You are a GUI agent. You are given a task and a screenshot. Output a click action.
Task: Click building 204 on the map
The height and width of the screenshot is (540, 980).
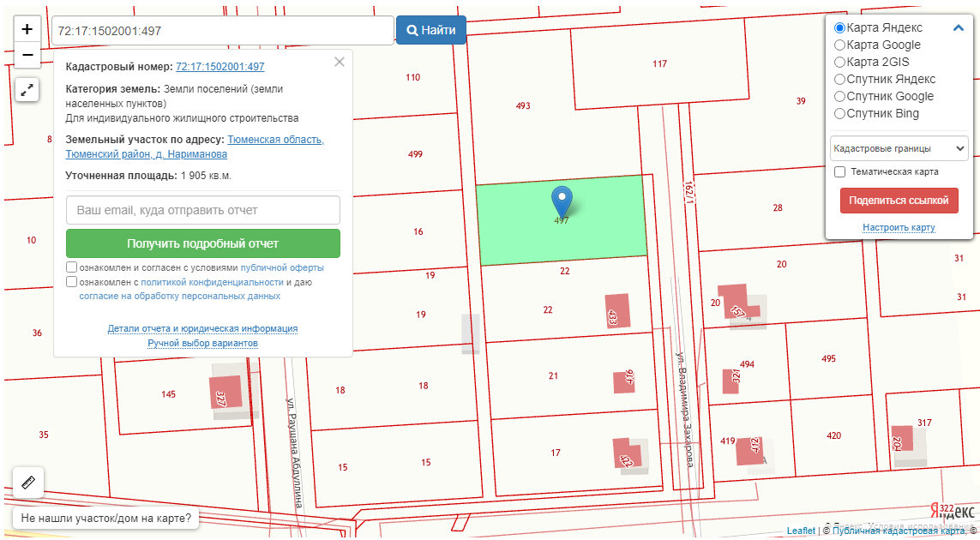point(902,440)
